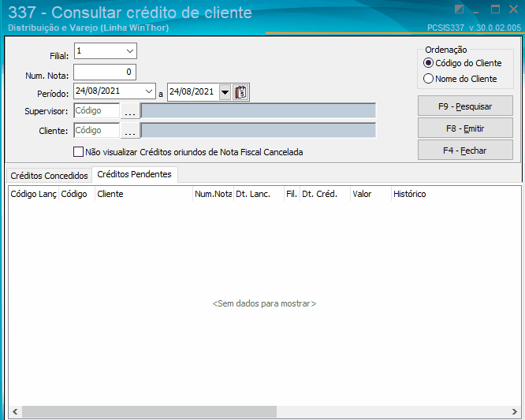Image resolution: width=525 pixels, height=420 pixels.
Task: Click the F9 - Pesquisar button
Action: 465,106
